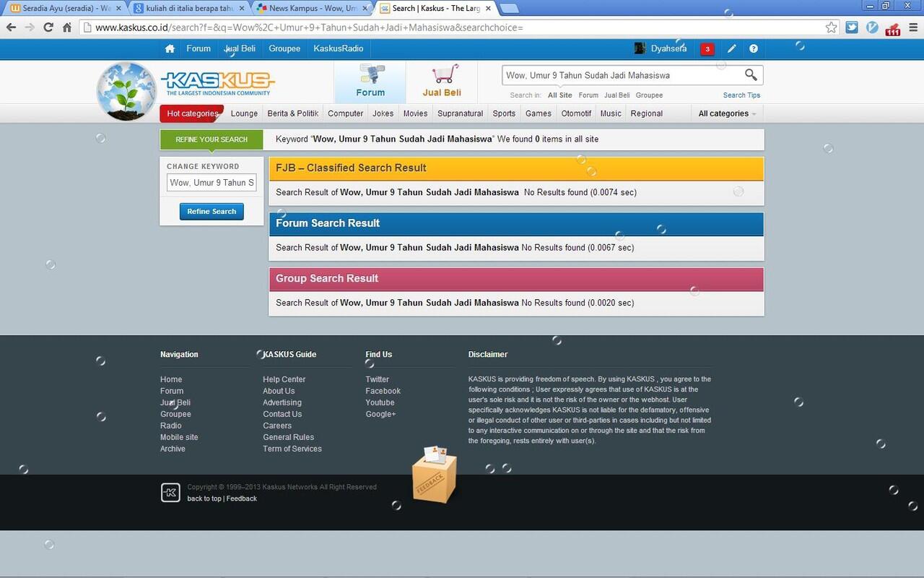This screenshot has width=924, height=578.
Task: Click the red calendar extension icon
Action: tap(893, 28)
